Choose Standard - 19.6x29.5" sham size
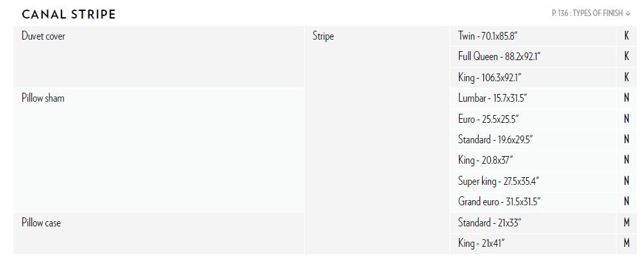644x259 pixels. (x=495, y=139)
